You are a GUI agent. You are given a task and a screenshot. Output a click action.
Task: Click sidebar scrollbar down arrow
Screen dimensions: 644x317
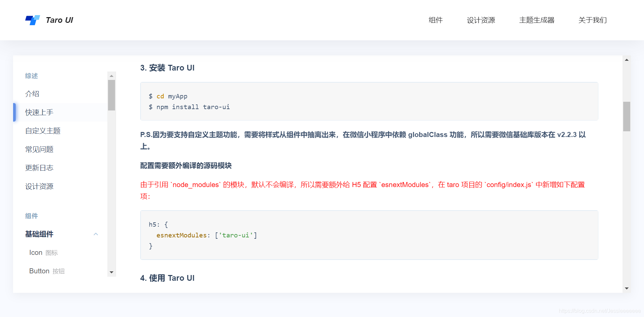(x=112, y=272)
